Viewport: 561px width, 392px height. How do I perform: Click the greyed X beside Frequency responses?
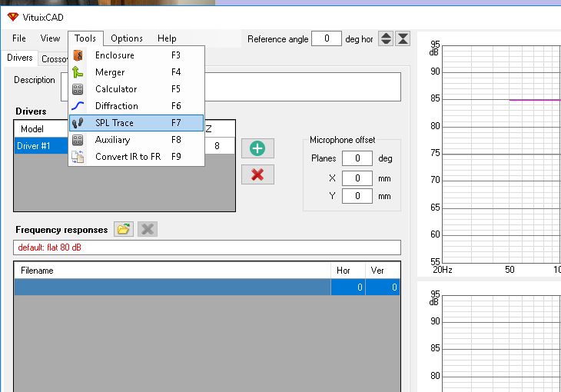(x=148, y=229)
